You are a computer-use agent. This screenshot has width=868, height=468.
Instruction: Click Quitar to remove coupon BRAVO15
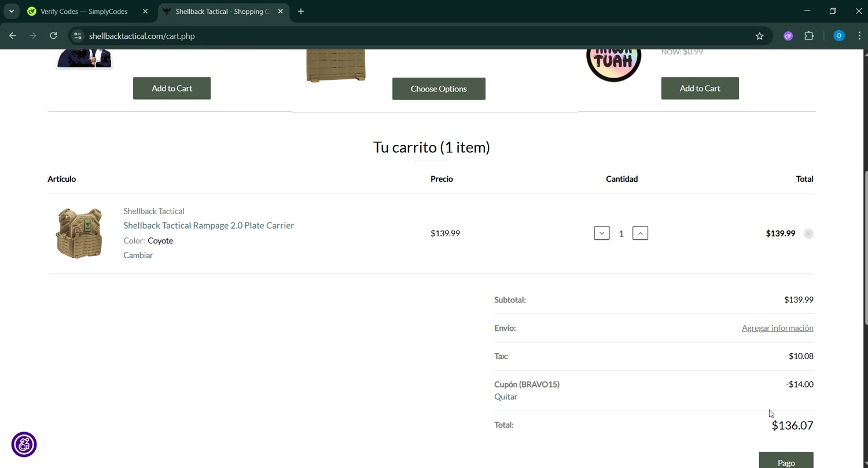click(506, 397)
